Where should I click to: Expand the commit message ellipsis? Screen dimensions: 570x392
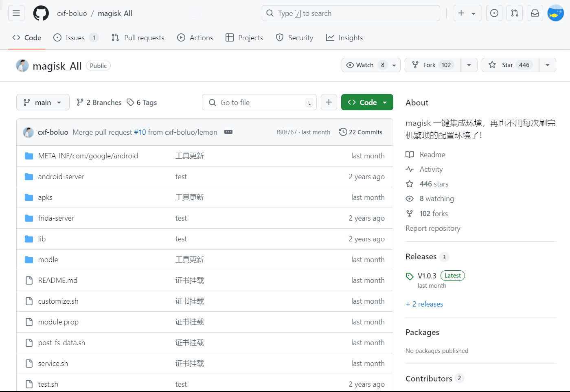click(228, 132)
